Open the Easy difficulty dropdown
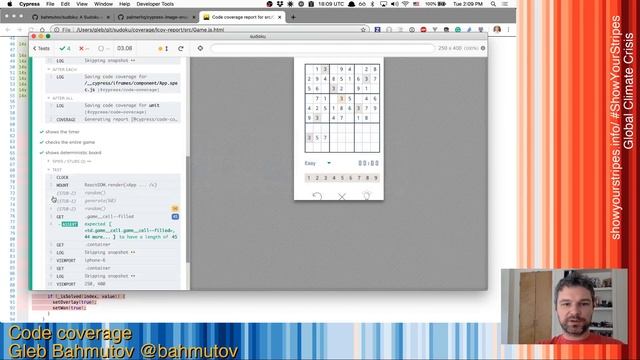Image resolution: width=640 pixels, height=360 pixels. (318, 163)
